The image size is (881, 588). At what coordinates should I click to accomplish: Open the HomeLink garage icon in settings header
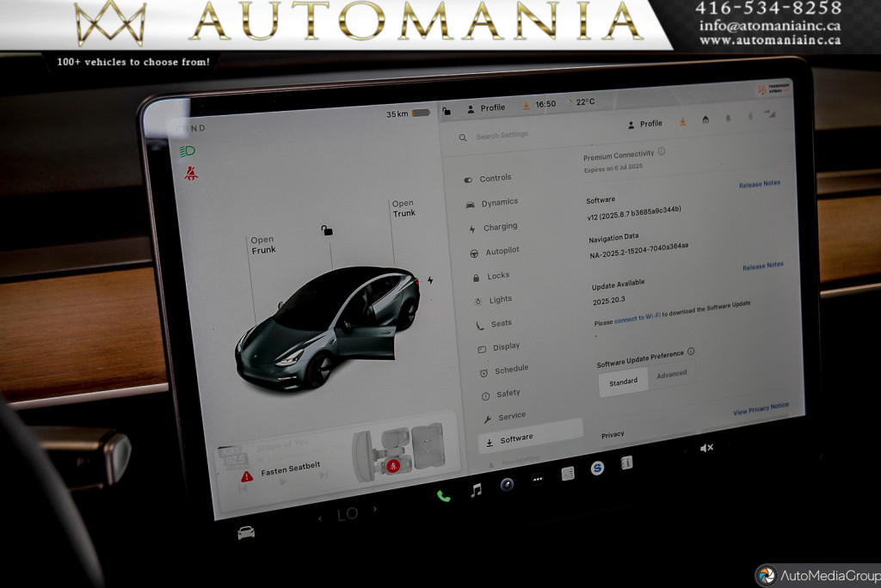point(705,120)
